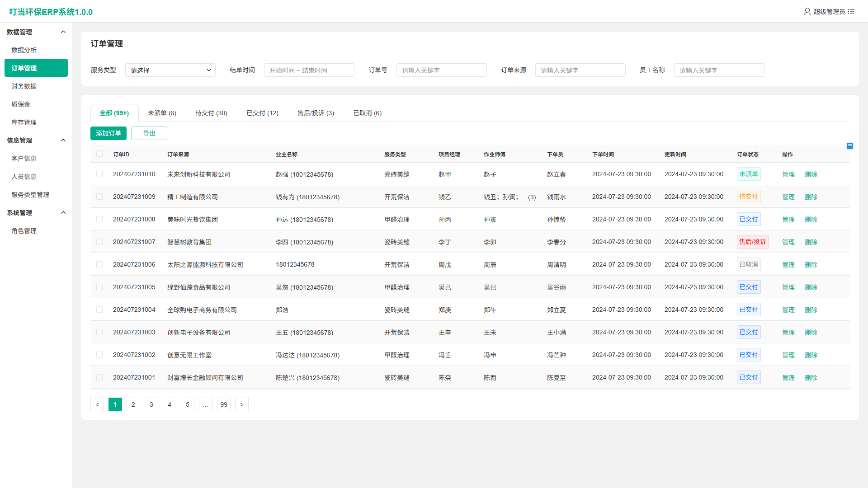Click the 待交付 status tag
Image resolution: width=868 pixels, height=488 pixels.
pos(749,197)
